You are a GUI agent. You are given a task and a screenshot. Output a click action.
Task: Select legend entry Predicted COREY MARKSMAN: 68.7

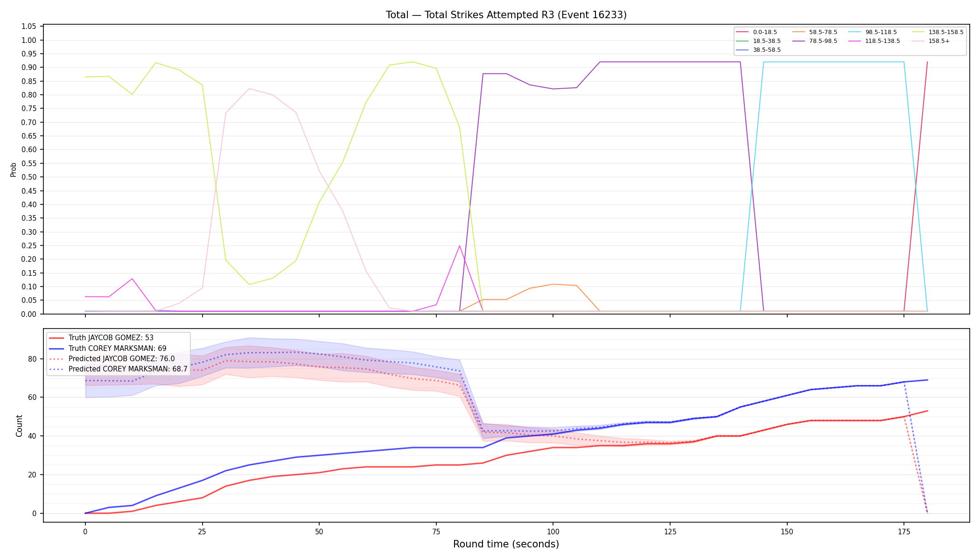pyautogui.click(x=128, y=369)
